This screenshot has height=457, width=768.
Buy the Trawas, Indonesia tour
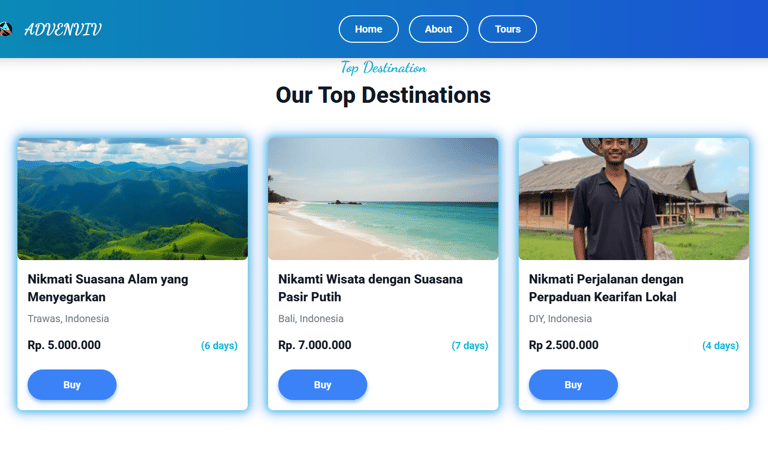[x=72, y=385]
